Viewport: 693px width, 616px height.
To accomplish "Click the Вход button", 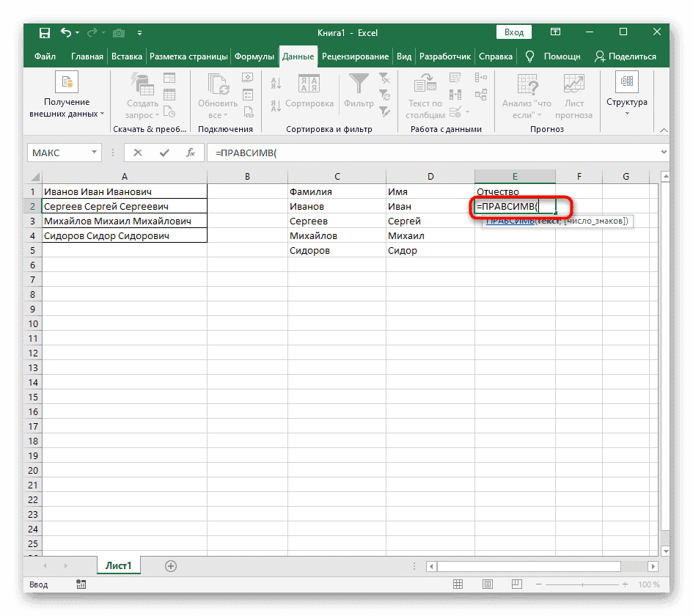I will (x=513, y=32).
